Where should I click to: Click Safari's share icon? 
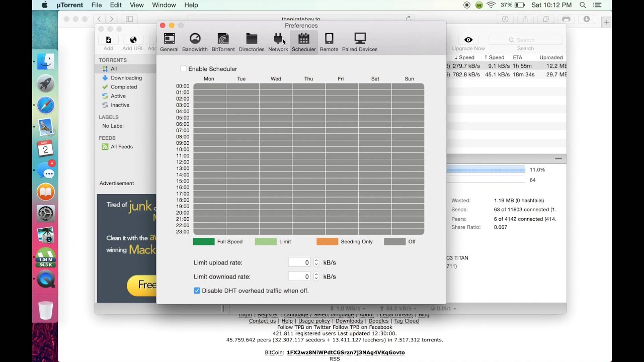(x=525, y=19)
